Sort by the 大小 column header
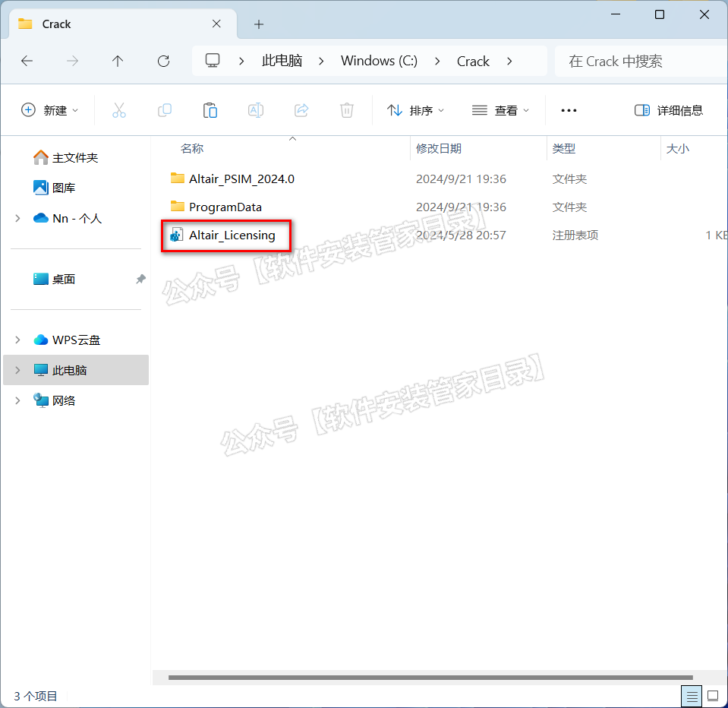The image size is (728, 708). coord(678,149)
